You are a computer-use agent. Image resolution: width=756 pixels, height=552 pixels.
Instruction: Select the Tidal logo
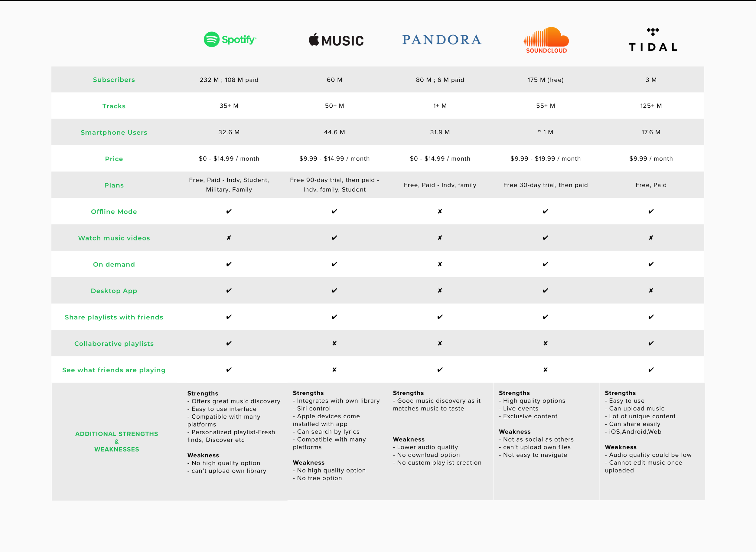coord(653,39)
